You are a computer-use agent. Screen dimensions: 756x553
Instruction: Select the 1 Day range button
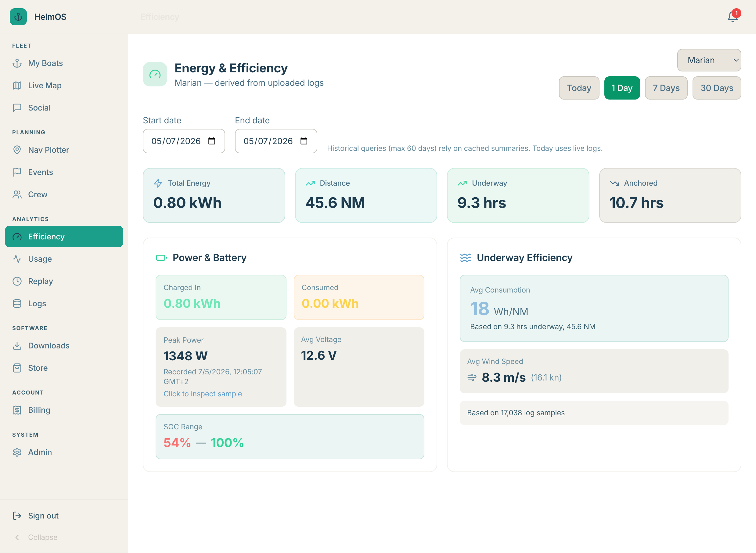622,88
